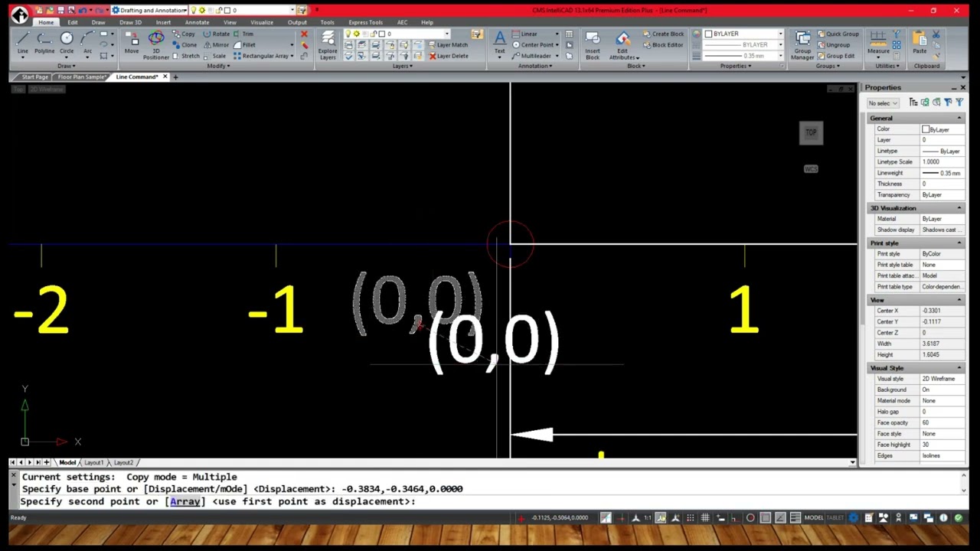Click the Stretch tool
This screenshot has height=551, width=980.
coord(186,56)
